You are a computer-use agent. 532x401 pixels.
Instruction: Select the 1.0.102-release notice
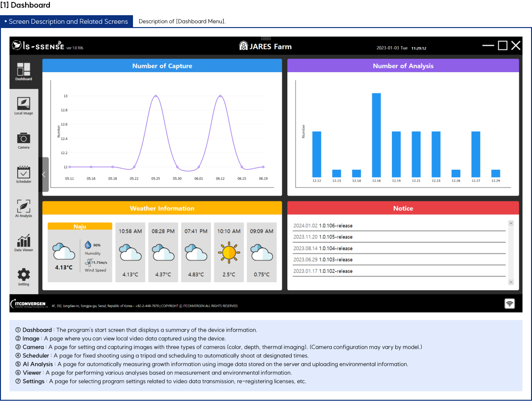335,271
